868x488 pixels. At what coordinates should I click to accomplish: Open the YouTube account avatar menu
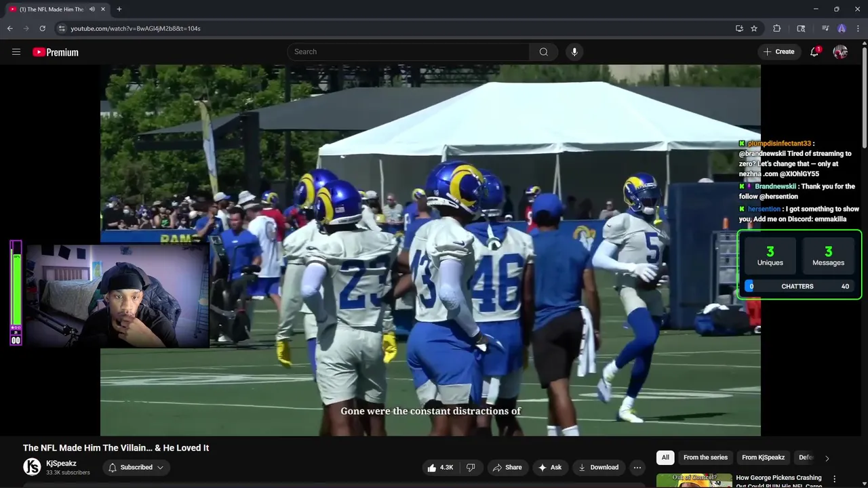(x=840, y=52)
